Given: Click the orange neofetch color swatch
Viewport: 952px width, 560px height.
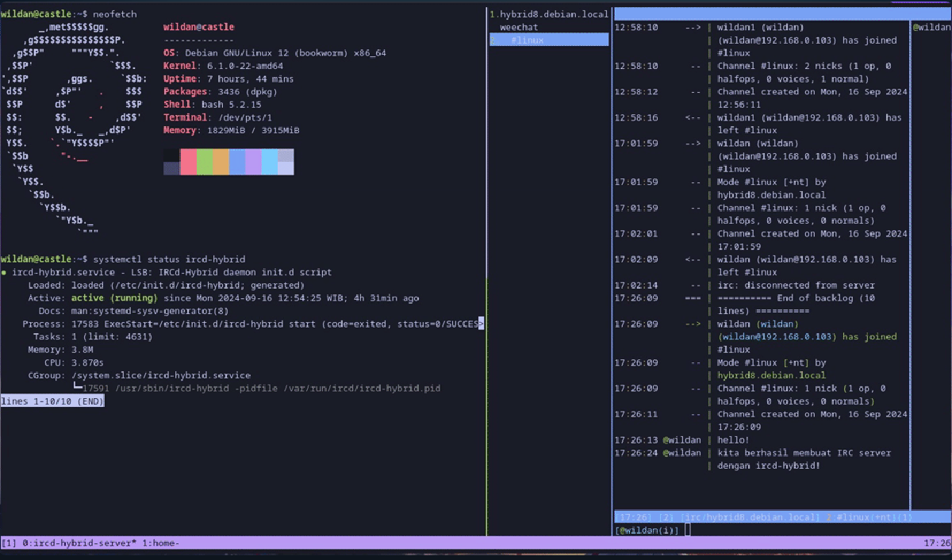Looking at the screenshot, I should [221, 162].
